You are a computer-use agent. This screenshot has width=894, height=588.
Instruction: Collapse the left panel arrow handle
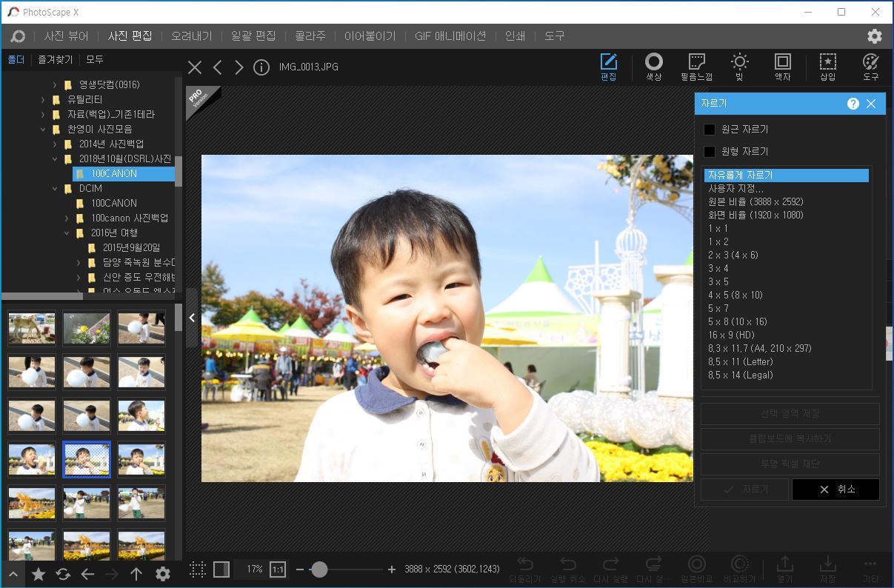[192, 318]
